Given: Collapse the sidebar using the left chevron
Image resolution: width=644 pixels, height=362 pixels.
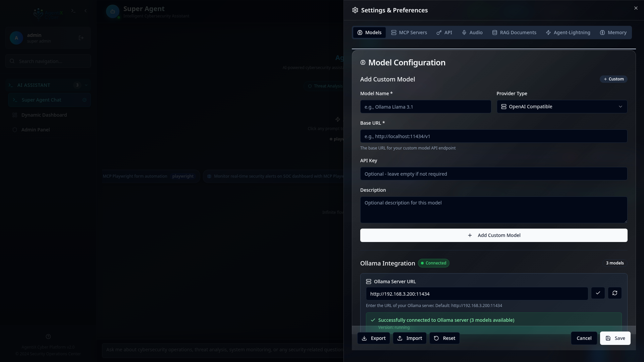Looking at the screenshot, I should [86, 11].
